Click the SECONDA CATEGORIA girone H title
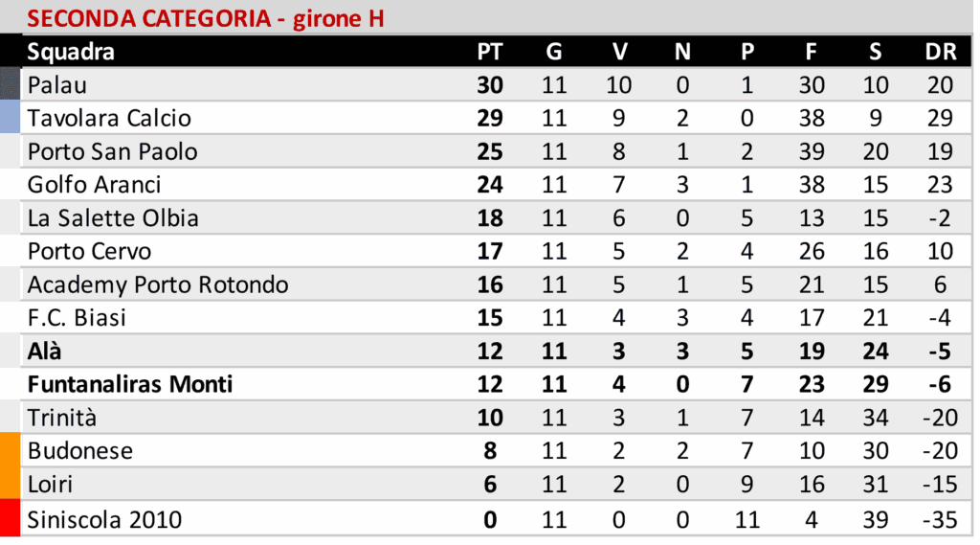The width and height of the screenshot is (980, 545). 206,18
